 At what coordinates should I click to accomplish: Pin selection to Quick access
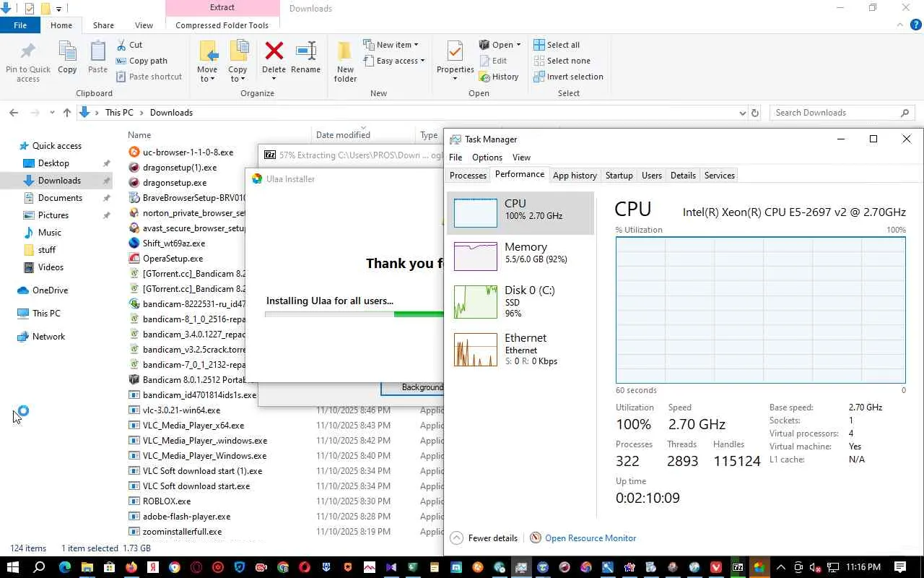click(x=28, y=61)
